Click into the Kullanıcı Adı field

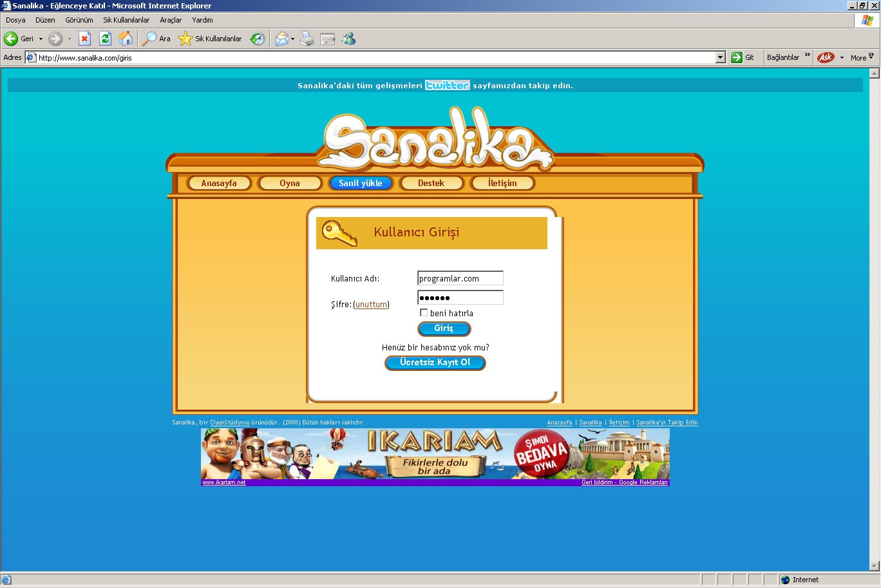click(460, 278)
